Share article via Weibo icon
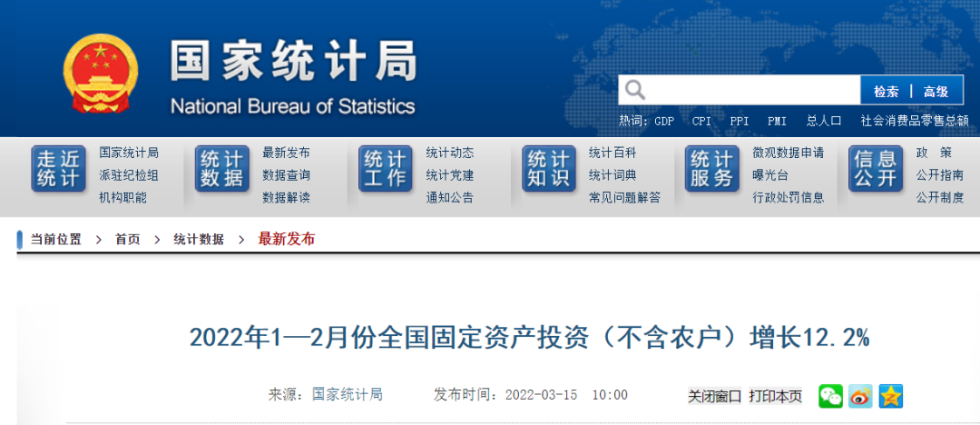Image resolution: width=980 pixels, height=425 pixels. [860, 396]
